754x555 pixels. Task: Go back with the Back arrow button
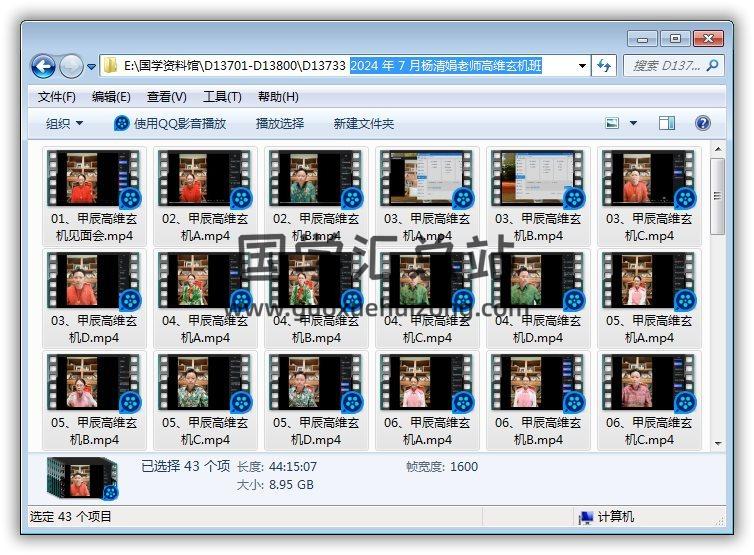click(43, 66)
